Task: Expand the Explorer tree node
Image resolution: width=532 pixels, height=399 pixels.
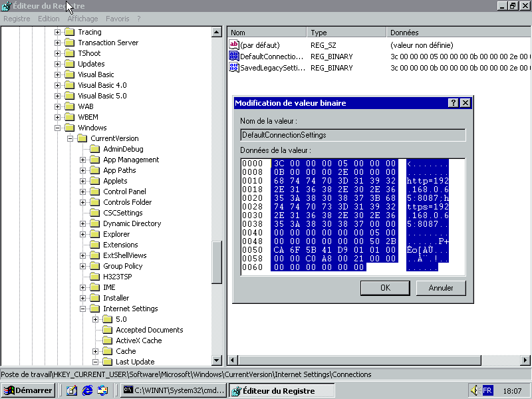Action: [82, 234]
